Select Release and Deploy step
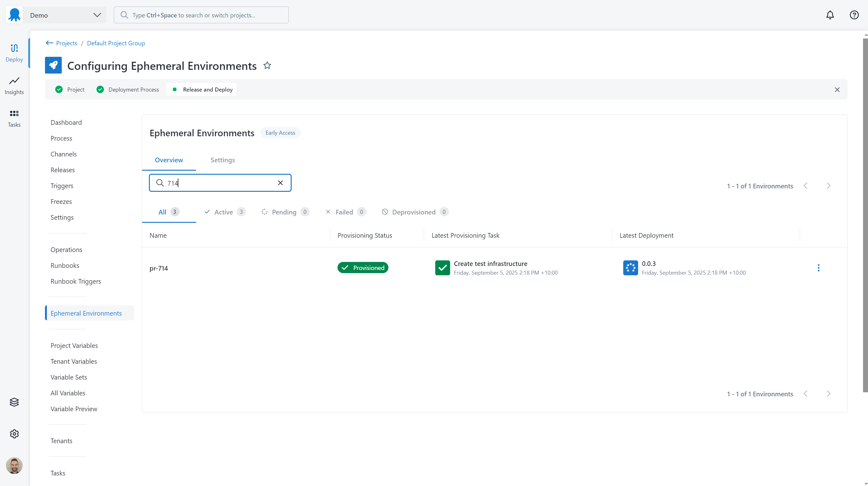 (202, 89)
